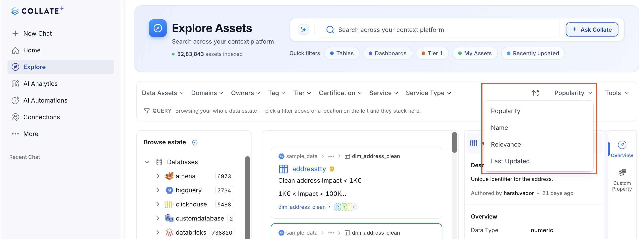
Task: Click the filter funnel icon beside QUERY
Action: 147,111
